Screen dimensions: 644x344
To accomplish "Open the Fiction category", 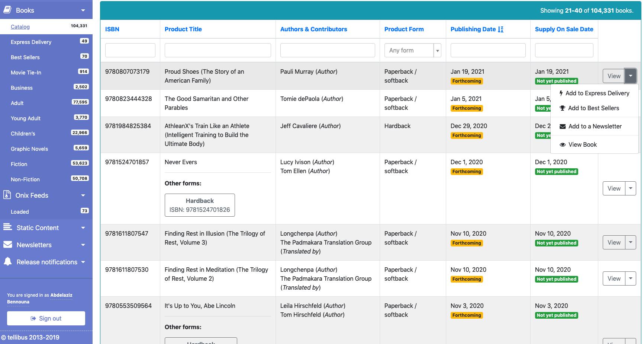I will [19, 164].
